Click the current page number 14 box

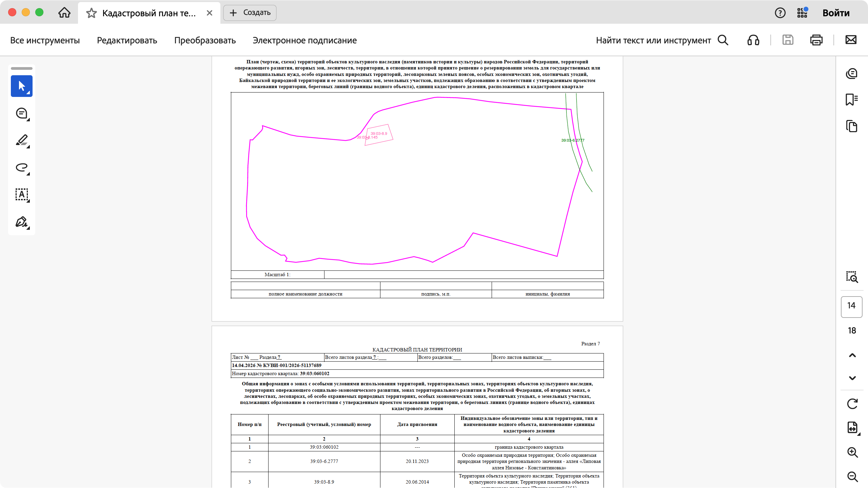point(852,307)
